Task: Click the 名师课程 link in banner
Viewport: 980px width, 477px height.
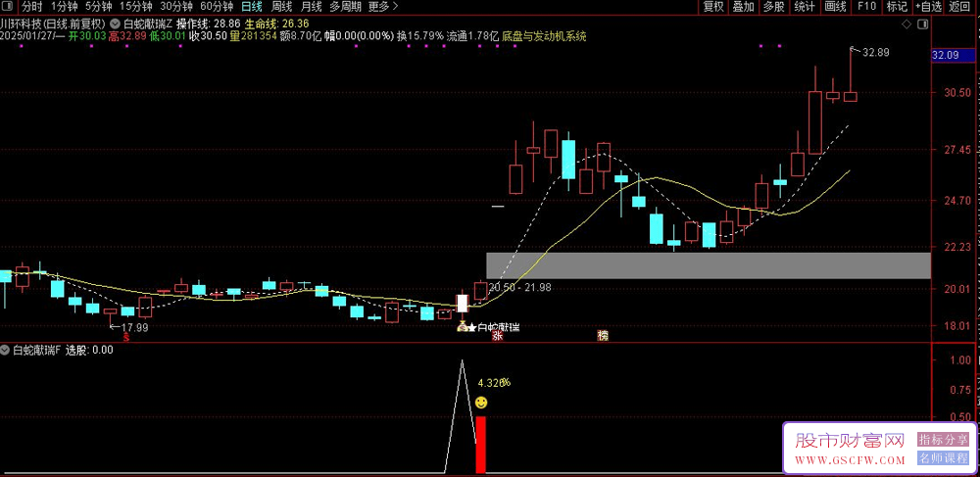Action: click(943, 459)
